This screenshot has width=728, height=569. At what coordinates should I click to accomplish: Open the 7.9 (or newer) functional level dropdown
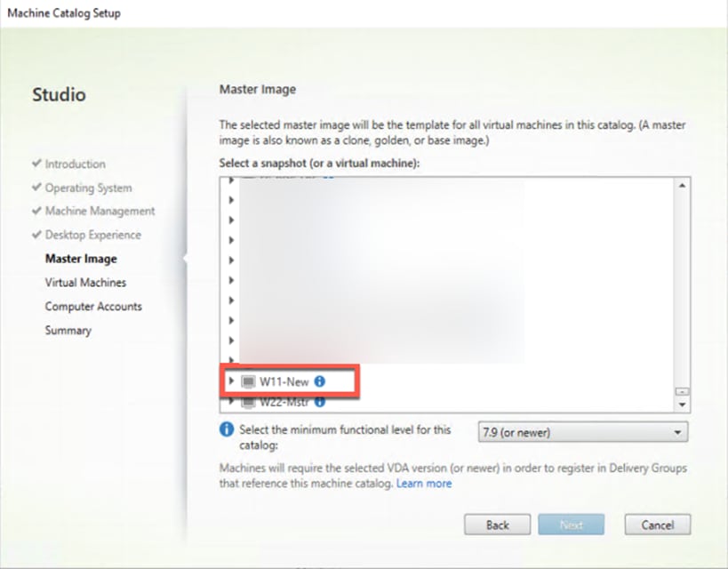(x=583, y=432)
